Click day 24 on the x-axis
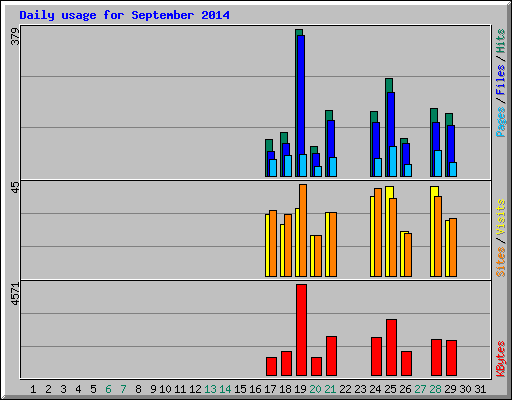The image size is (512, 400). tap(375, 389)
